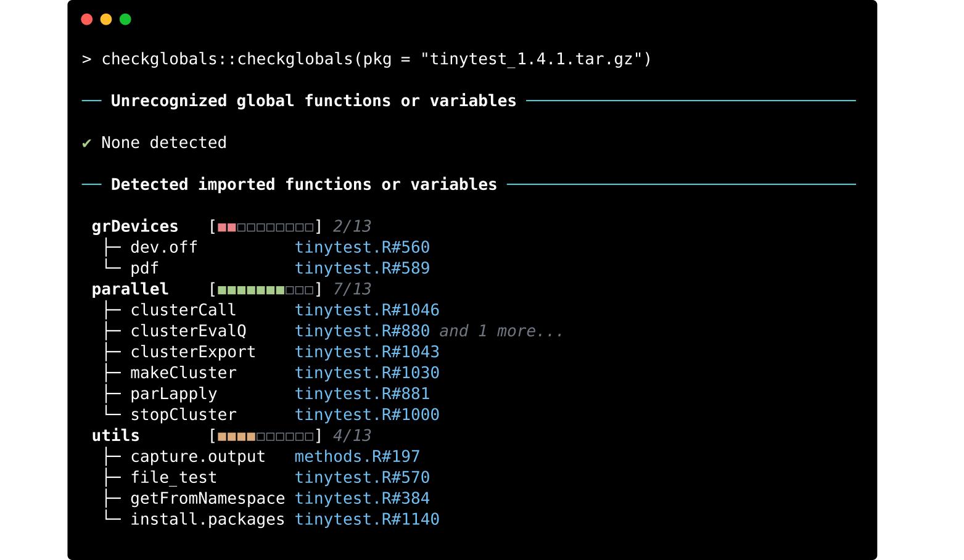The width and height of the screenshot is (964, 560).
Task: Click the green checkmark beside None detected
Action: pos(86,143)
